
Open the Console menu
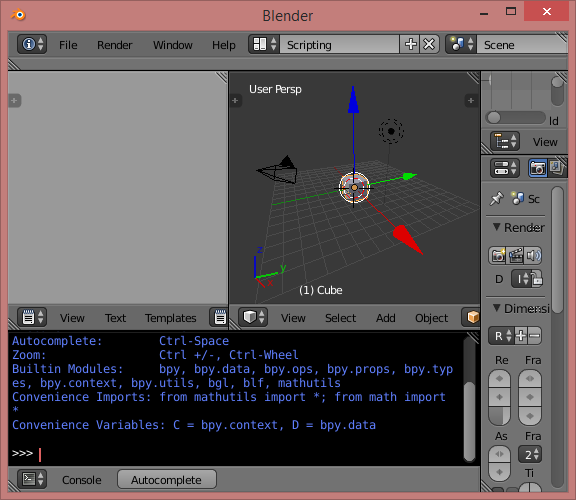tap(82, 480)
